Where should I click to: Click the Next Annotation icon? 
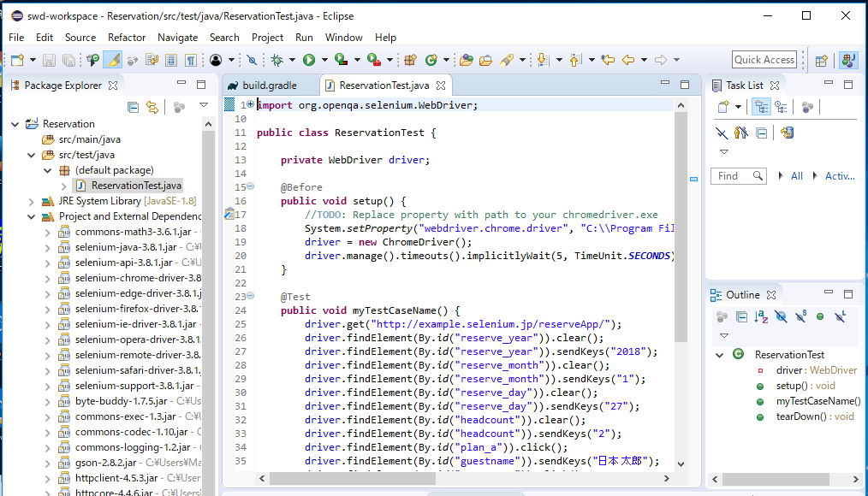pos(543,60)
